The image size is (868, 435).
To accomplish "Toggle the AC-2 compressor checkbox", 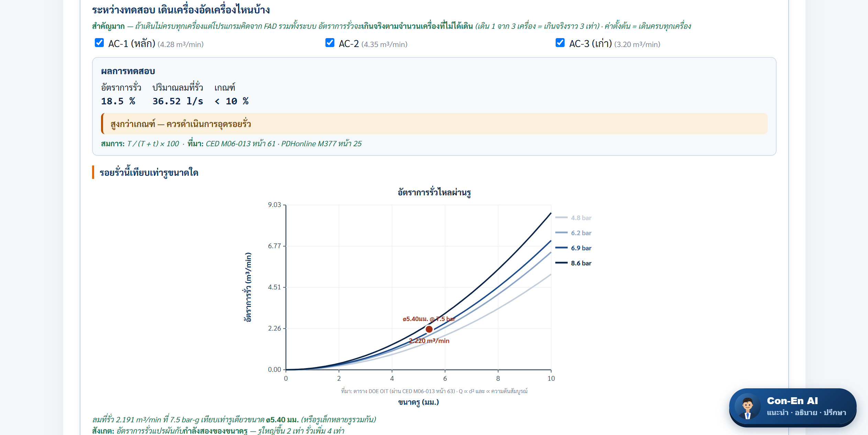I will click(330, 43).
